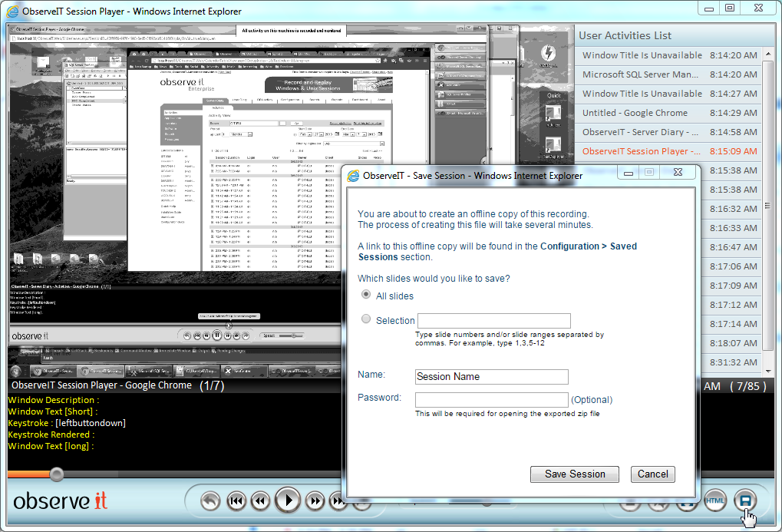Screen dimensions: 782x532
Task: Select the 8:17:09 AM activity row
Action: [x=731, y=286]
